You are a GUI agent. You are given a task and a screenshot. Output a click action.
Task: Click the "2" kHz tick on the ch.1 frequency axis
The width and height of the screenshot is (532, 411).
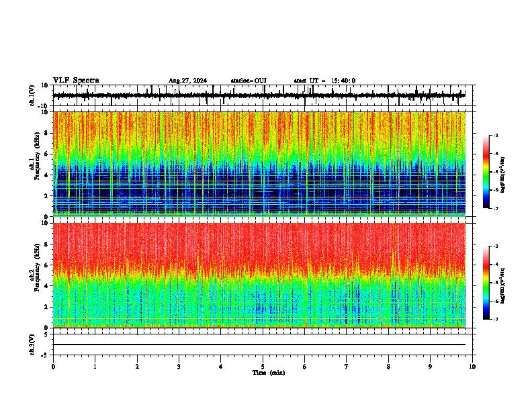tap(46, 196)
